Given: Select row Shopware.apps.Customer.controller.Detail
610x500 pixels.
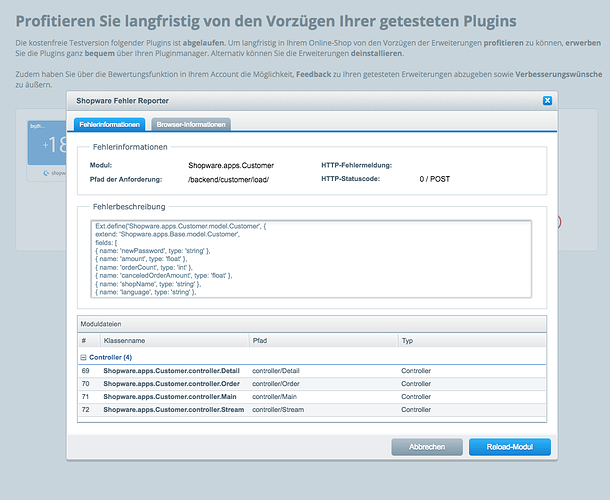Looking at the screenshot, I should [312, 371].
